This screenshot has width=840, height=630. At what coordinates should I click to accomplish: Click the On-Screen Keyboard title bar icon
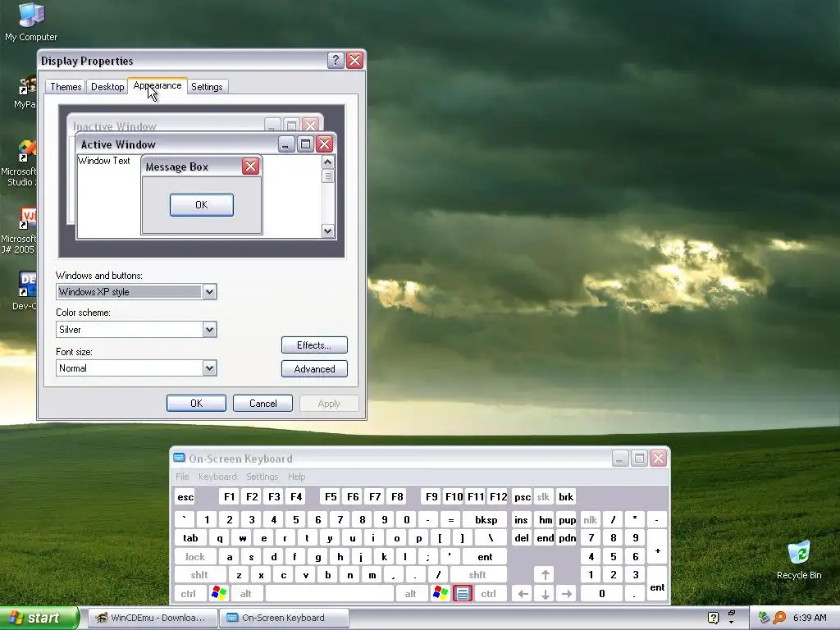click(x=179, y=458)
